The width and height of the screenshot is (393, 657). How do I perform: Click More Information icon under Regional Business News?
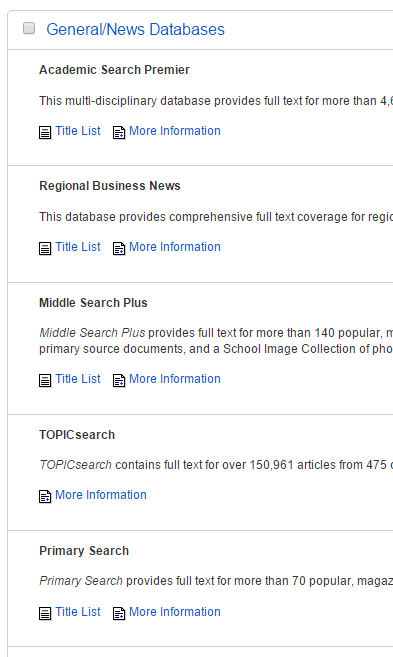[x=119, y=248]
